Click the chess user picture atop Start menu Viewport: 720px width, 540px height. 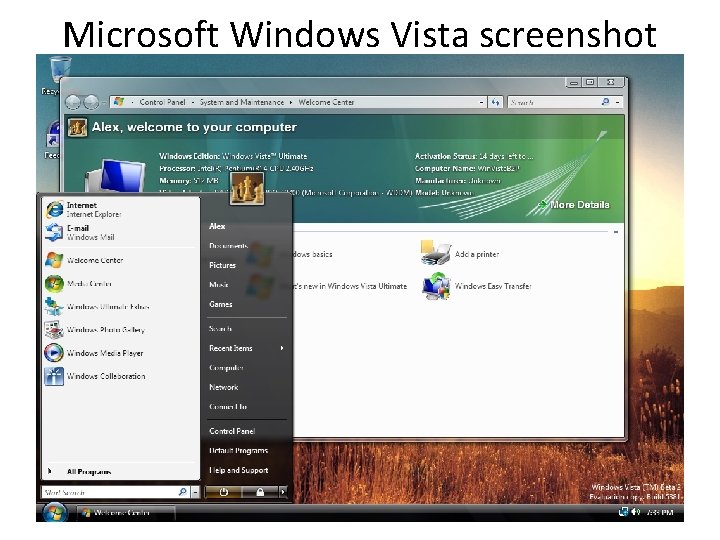pyautogui.click(x=247, y=188)
